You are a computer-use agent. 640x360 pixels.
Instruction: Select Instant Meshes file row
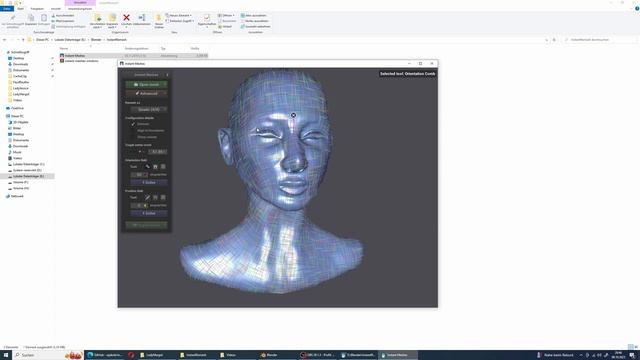pos(133,56)
